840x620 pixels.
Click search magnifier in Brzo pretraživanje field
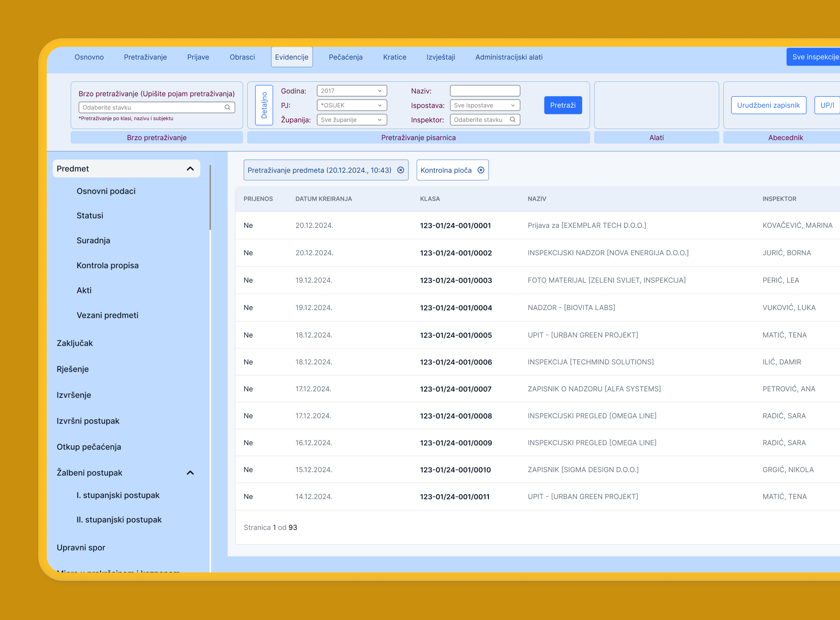(227, 107)
